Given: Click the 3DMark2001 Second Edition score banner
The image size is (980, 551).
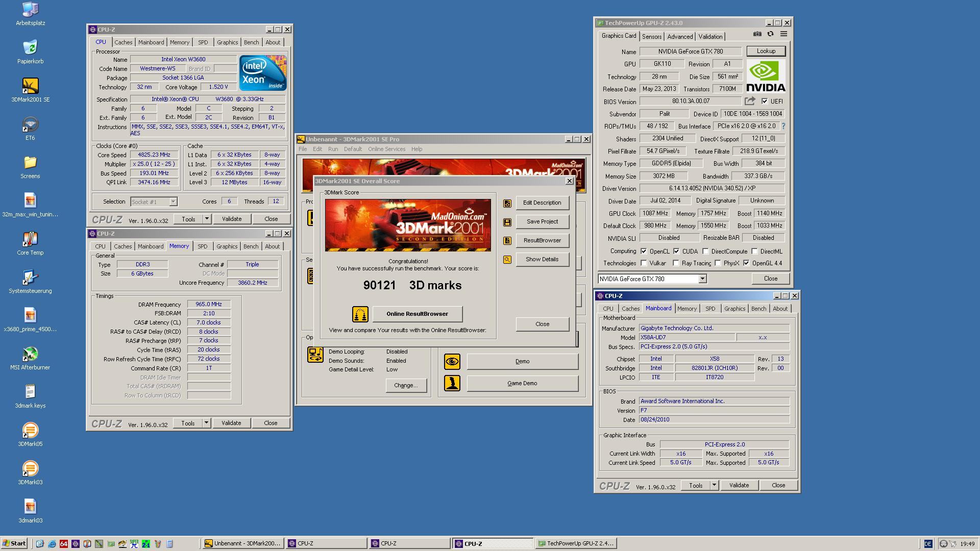Looking at the screenshot, I should point(408,226).
